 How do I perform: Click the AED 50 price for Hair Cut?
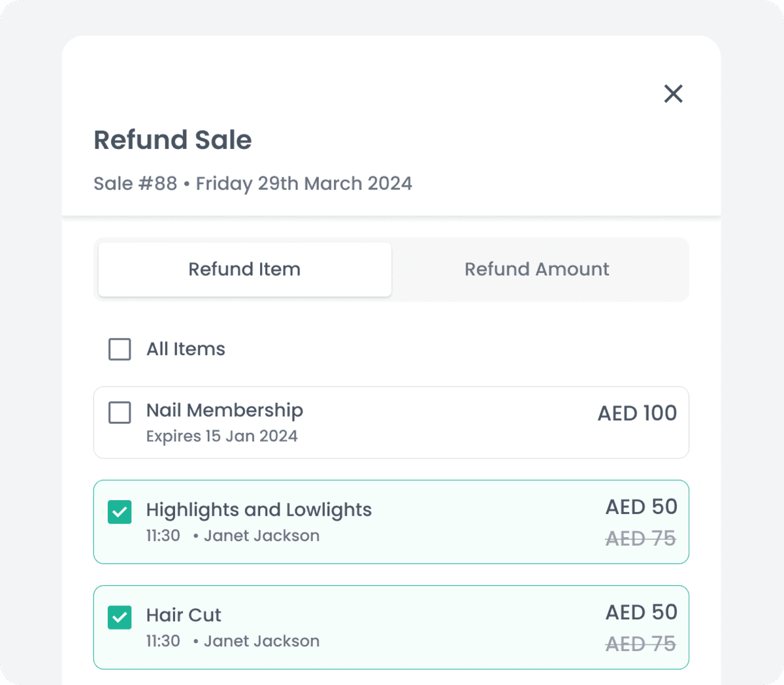point(641,612)
